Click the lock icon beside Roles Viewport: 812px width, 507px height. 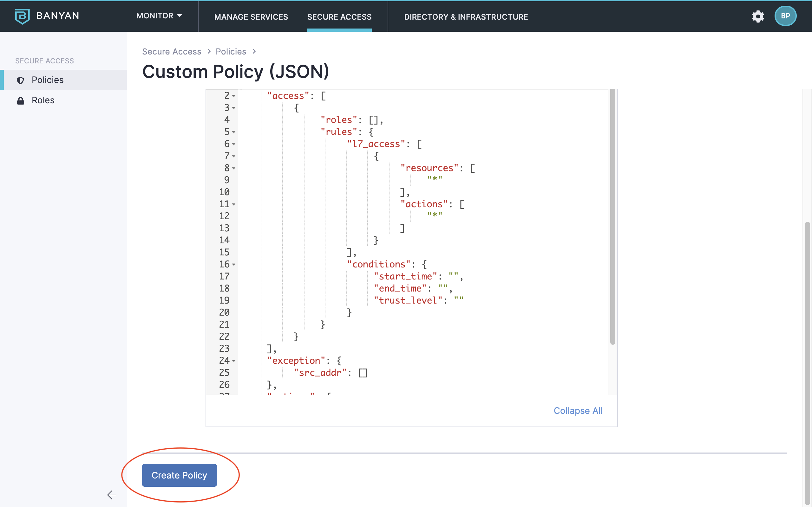point(21,100)
